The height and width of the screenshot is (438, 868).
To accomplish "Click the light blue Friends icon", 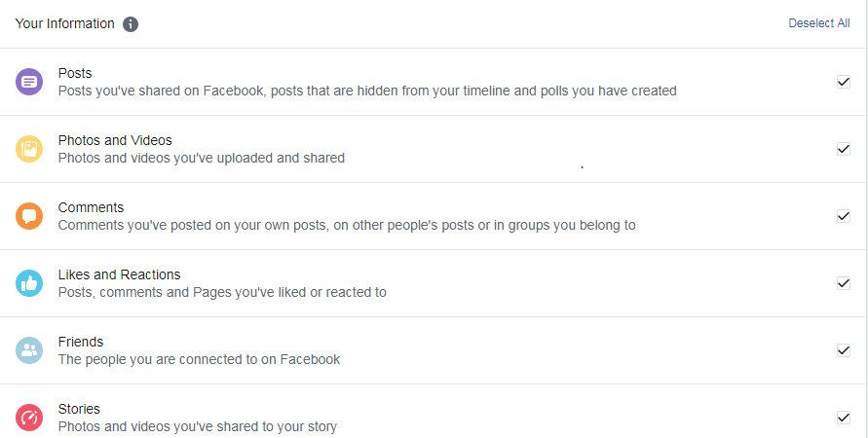I will click(x=29, y=350).
